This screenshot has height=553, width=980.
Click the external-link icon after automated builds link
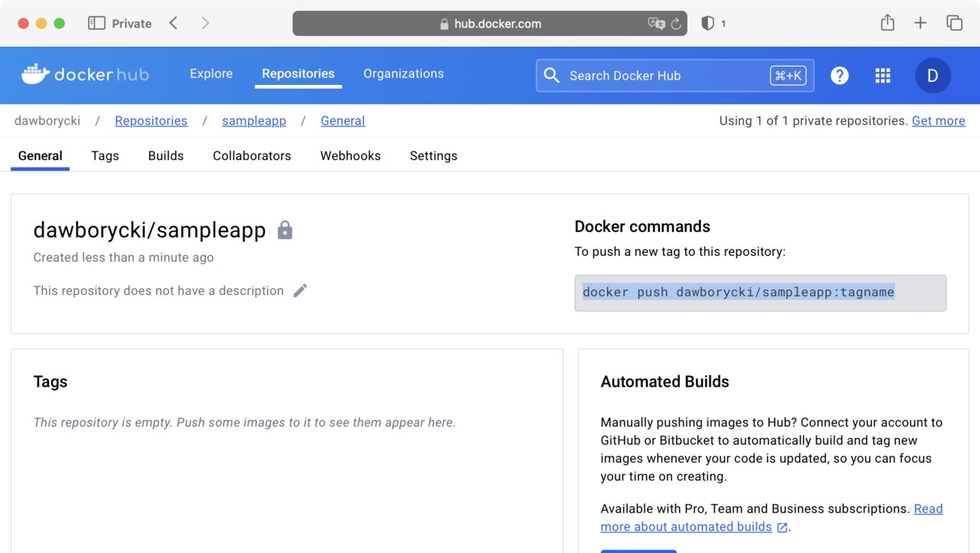tap(782, 527)
